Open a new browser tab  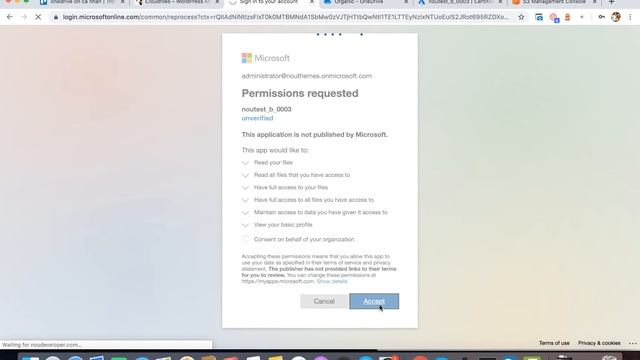611,2
